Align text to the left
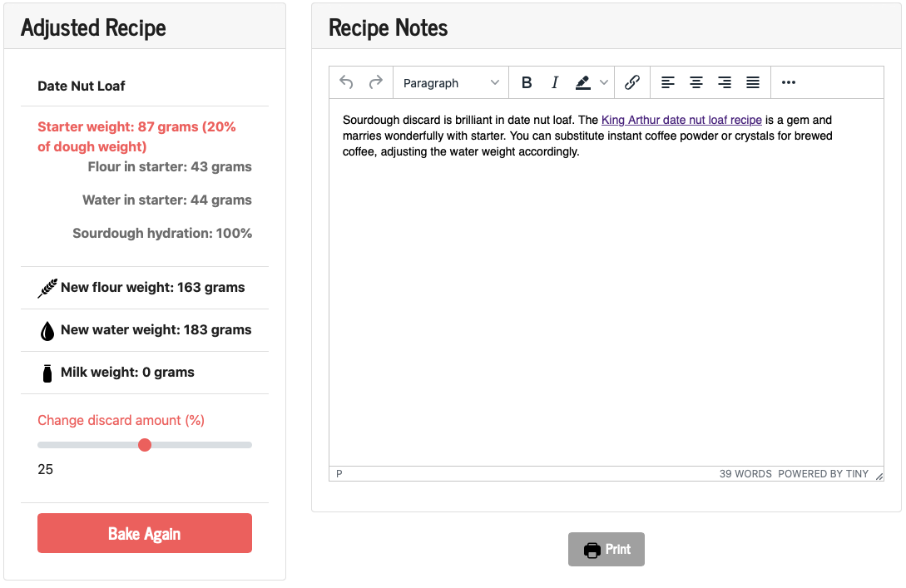906x588 pixels. point(667,82)
